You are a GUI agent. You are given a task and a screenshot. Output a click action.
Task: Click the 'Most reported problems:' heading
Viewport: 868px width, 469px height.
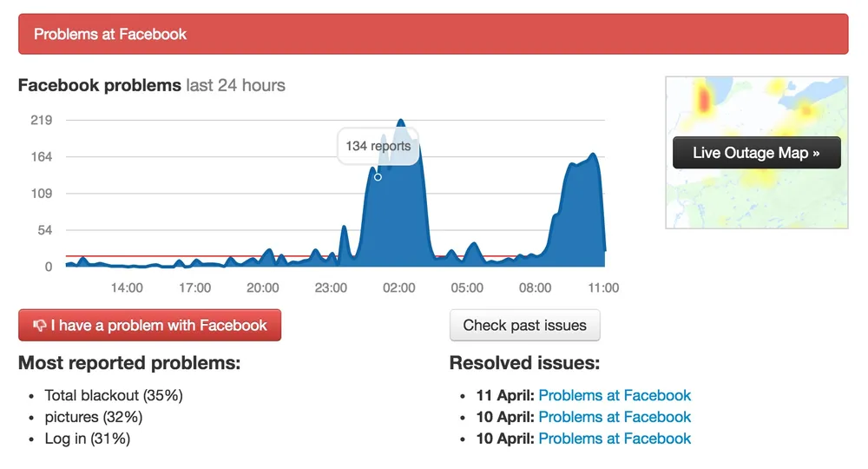coord(129,363)
